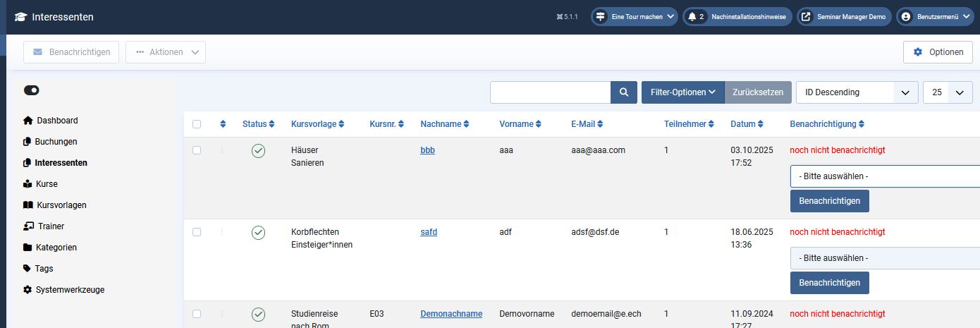Click green status checkmark for bbb row
The width and height of the screenshot is (980, 328).
[x=258, y=151]
